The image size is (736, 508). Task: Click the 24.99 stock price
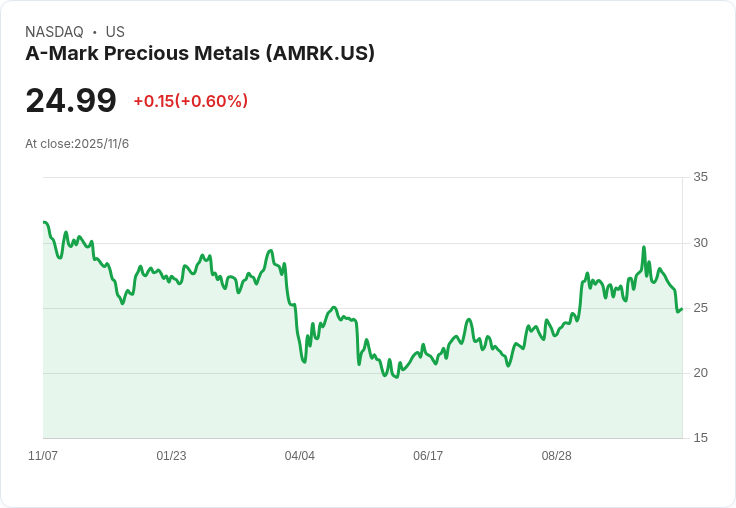coord(71,100)
